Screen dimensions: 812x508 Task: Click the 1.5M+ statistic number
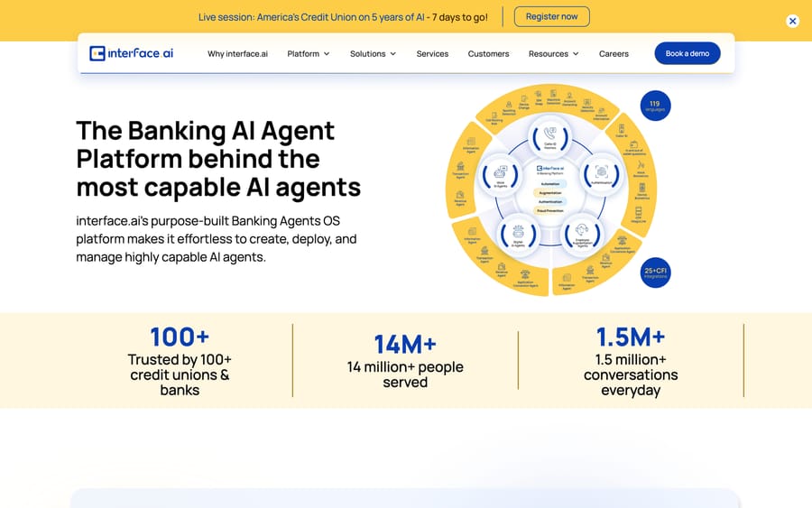tap(631, 337)
